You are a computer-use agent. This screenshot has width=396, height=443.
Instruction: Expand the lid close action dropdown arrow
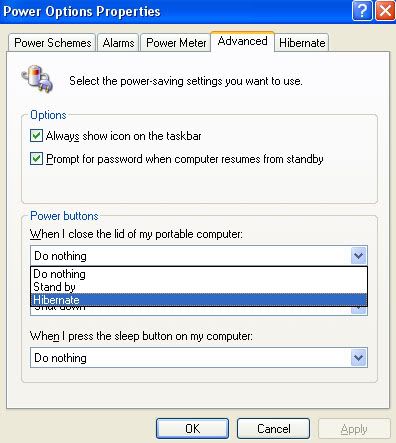(x=359, y=256)
